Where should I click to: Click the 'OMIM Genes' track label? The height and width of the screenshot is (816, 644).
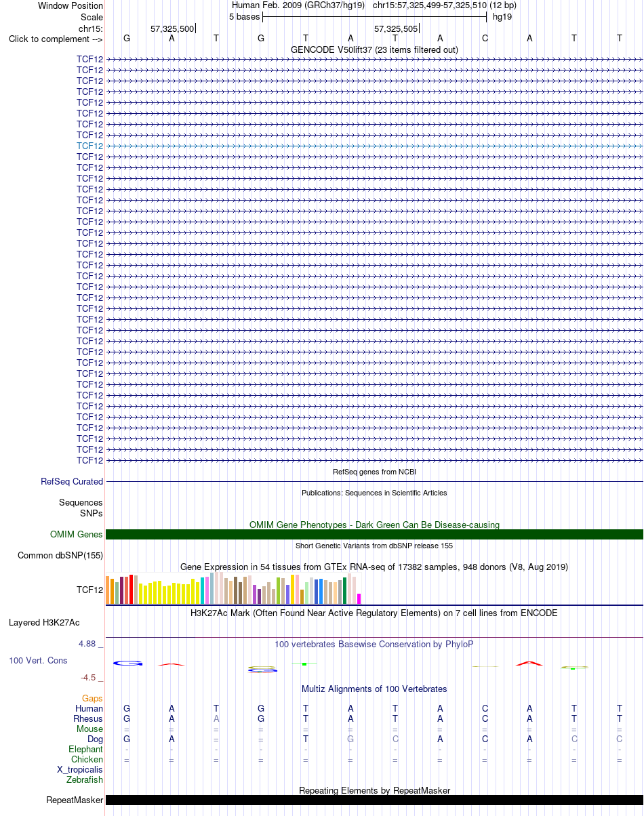77,535
